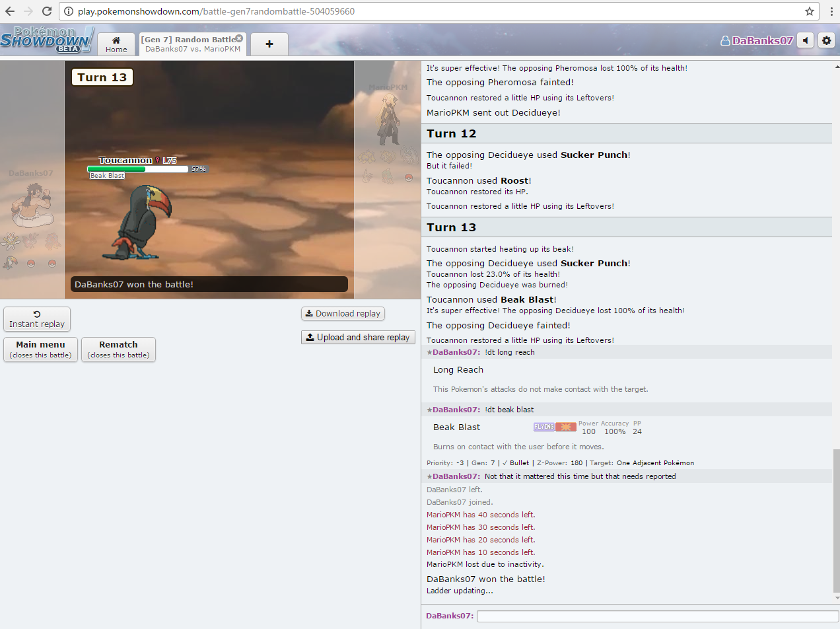Mute sound with the speaker icon
840x629 pixels.
(806, 40)
